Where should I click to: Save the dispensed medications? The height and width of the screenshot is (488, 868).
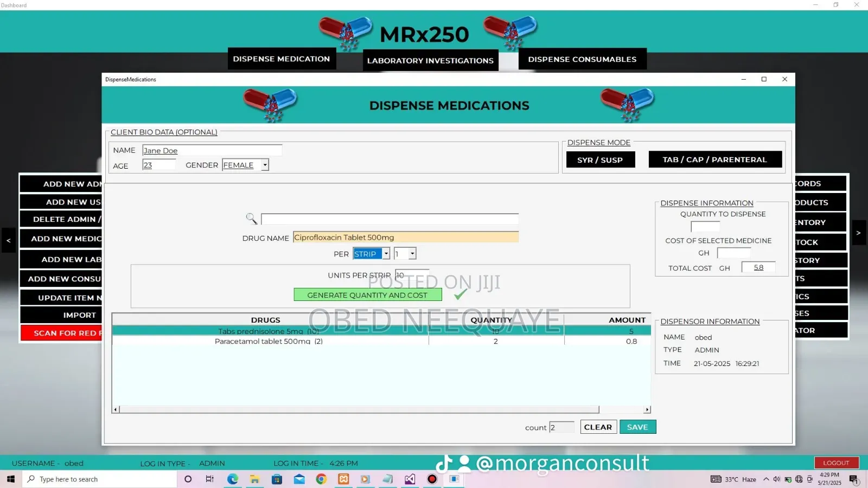(x=637, y=427)
